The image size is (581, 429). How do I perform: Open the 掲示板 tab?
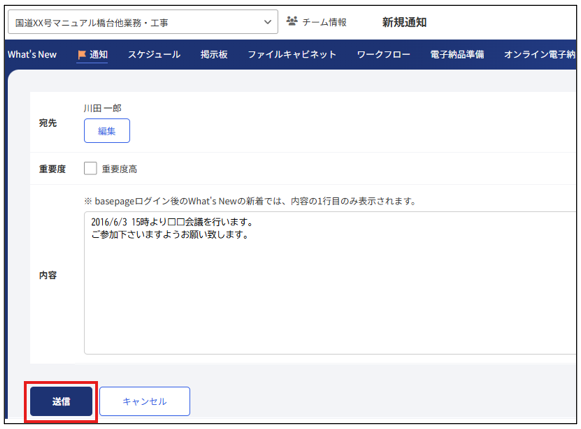click(214, 55)
